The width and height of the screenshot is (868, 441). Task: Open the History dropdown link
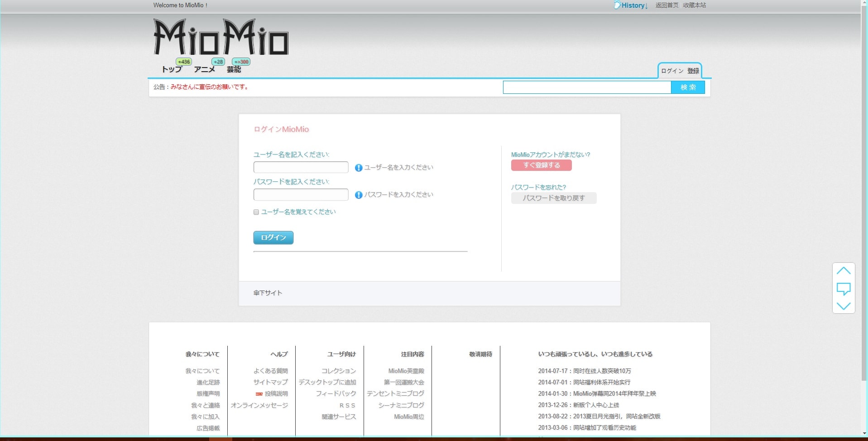[x=631, y=5]
